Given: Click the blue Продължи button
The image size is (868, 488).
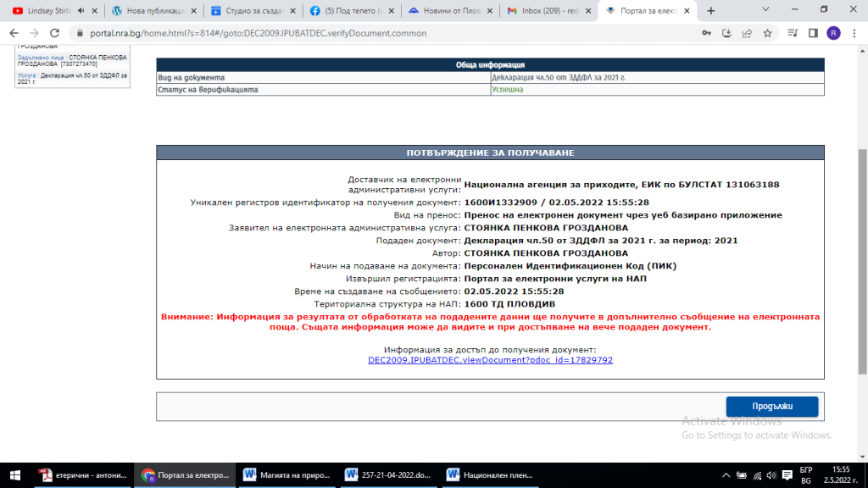Looking at the screenshot, I should tap(771, 406).
